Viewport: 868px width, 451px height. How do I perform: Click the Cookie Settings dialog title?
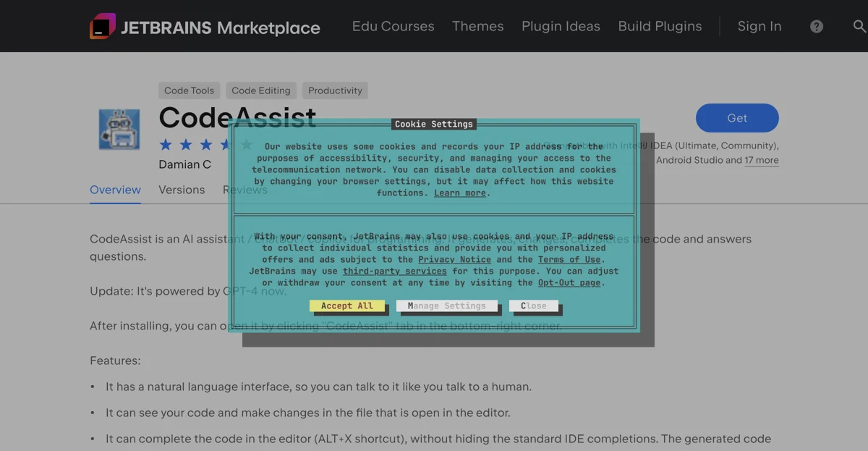(x=434, y=124)
